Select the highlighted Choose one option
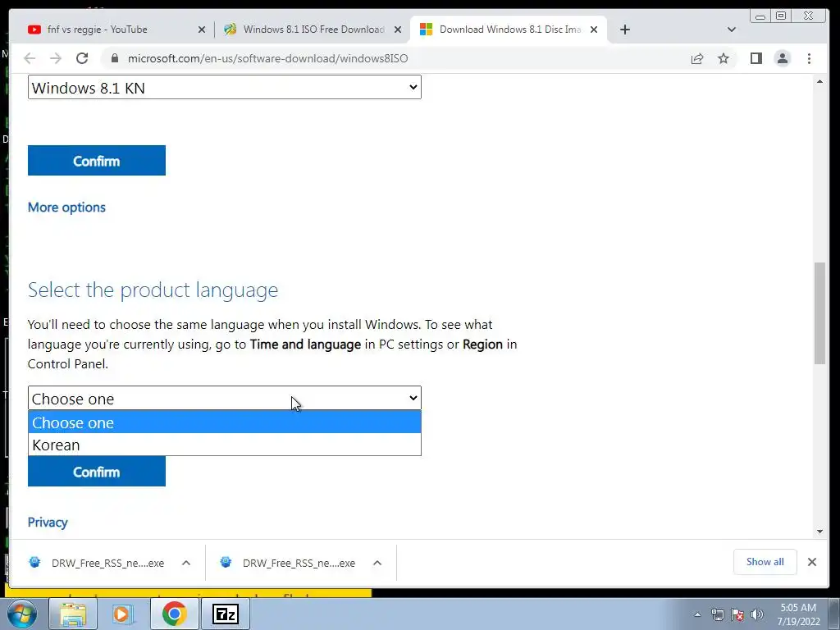 click(x=225, y=422)
